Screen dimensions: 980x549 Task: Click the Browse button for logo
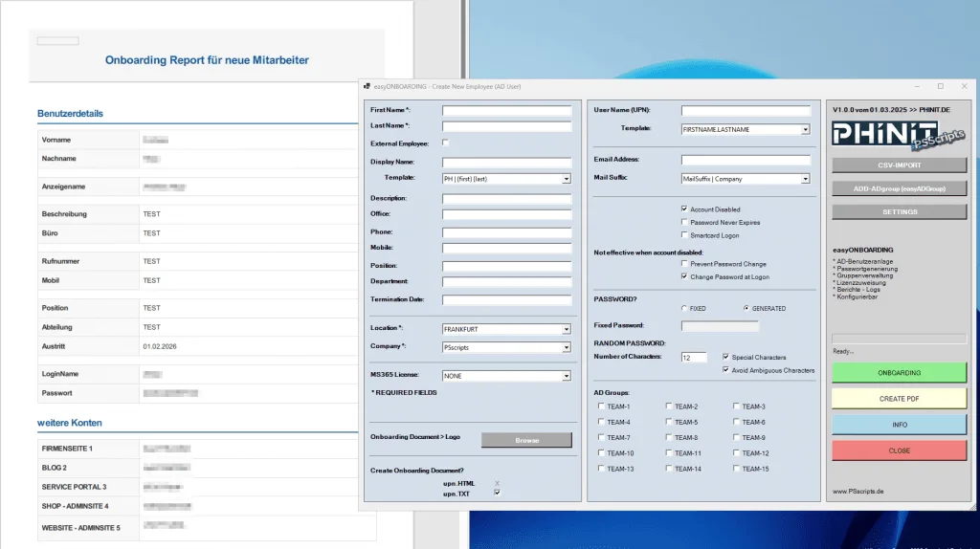[x=526, y=440]
